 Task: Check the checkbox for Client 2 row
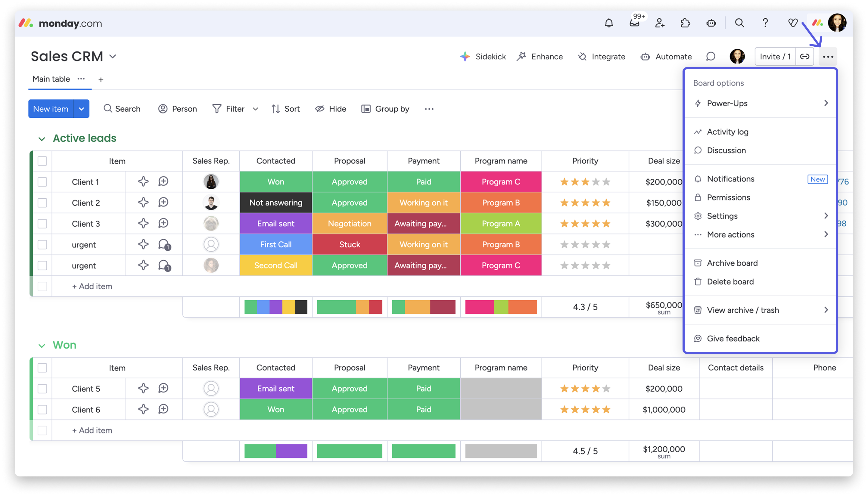click(x=42, y=203)
